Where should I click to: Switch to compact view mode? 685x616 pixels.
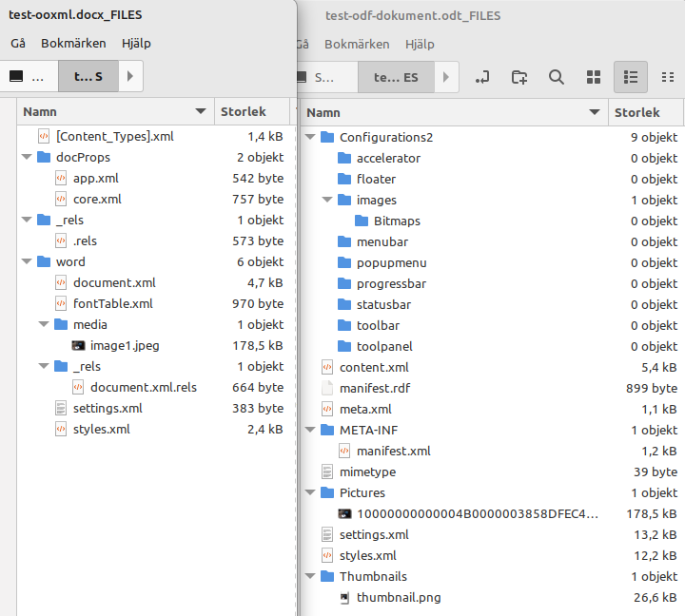pos(668,77)
